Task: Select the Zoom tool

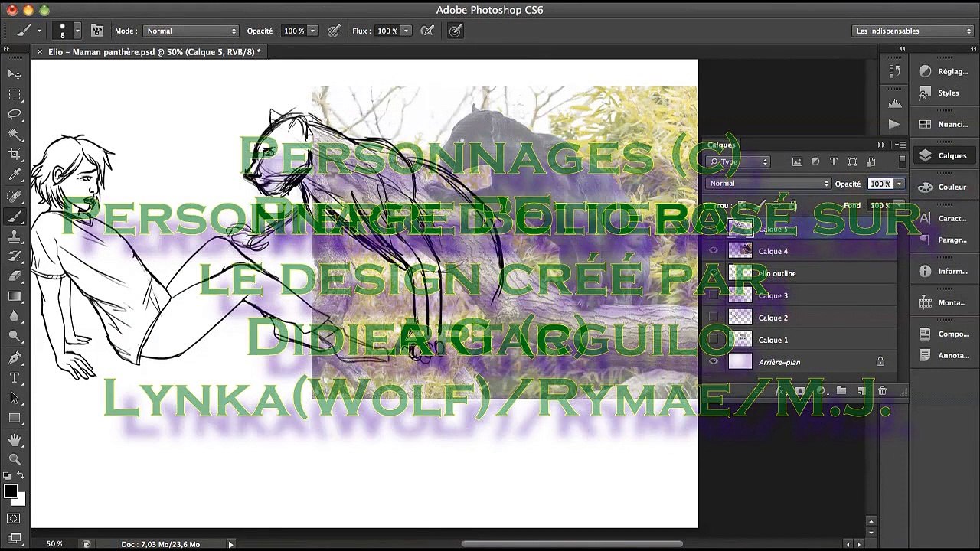Action: [x=15, y=459]
